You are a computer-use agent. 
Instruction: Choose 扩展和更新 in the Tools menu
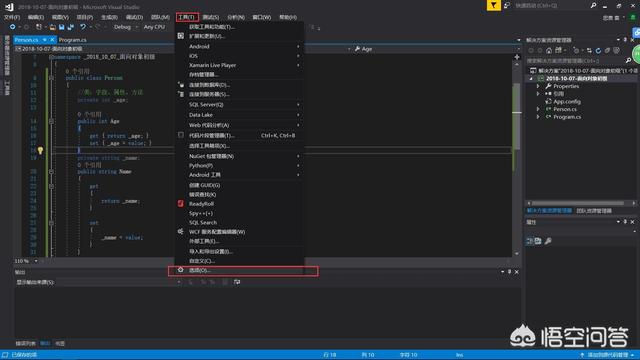click(240, 36)
